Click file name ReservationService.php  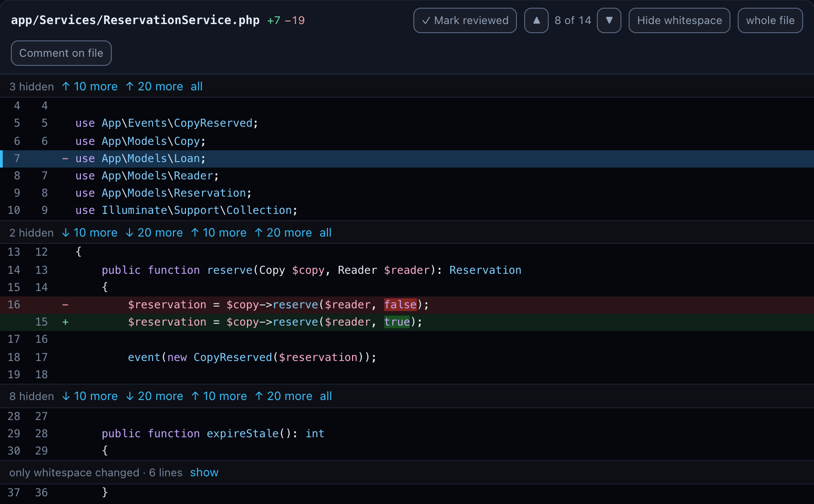135,20
